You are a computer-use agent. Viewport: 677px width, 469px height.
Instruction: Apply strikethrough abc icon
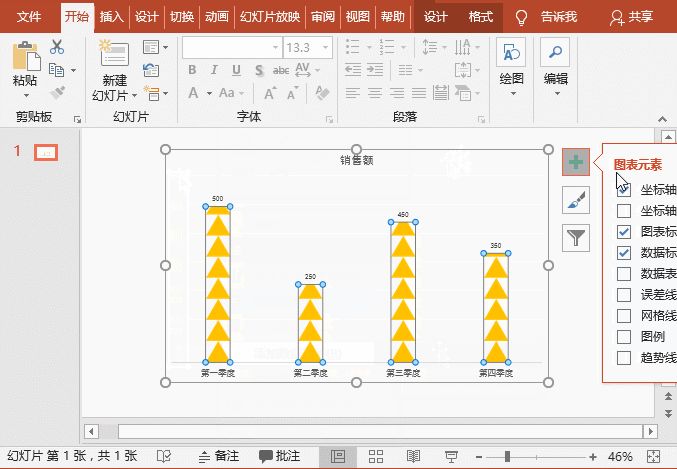pos(281,70)
